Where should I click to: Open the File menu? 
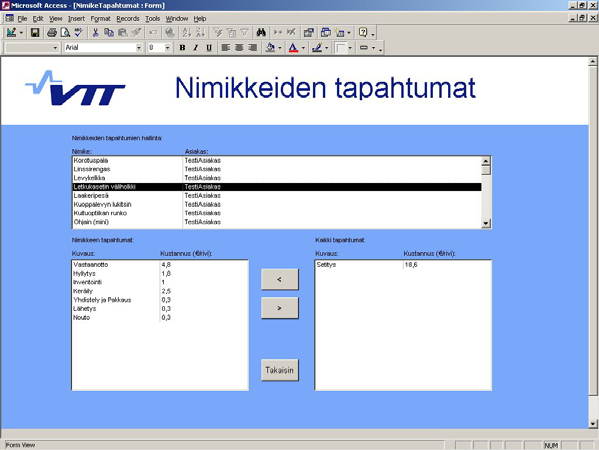[x=23, y=18]
